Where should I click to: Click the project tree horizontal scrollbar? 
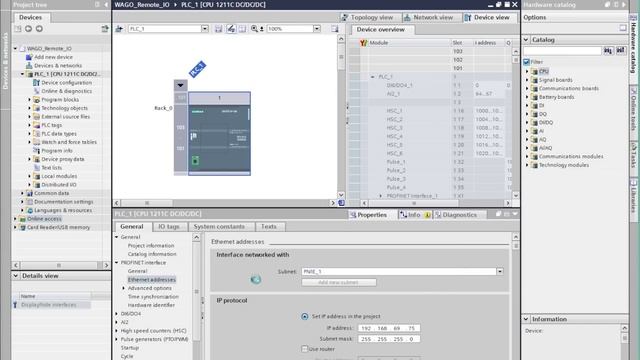coord(61,265)
